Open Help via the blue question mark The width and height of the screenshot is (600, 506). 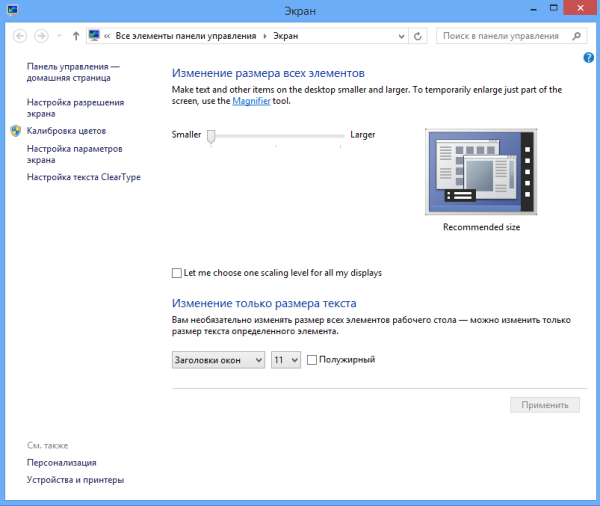589,58
